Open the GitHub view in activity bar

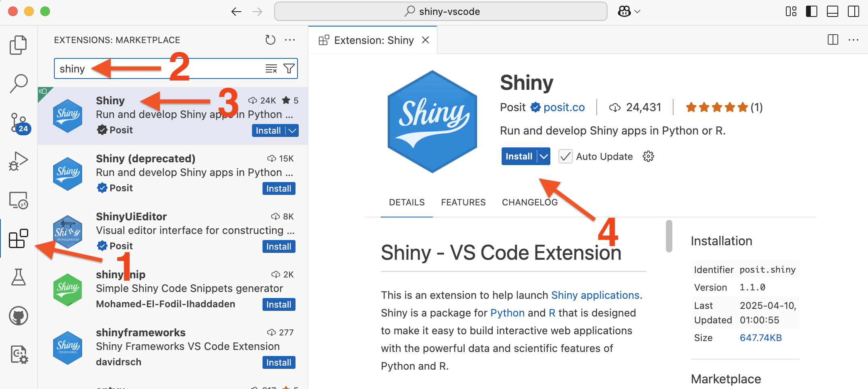[18, 316]
